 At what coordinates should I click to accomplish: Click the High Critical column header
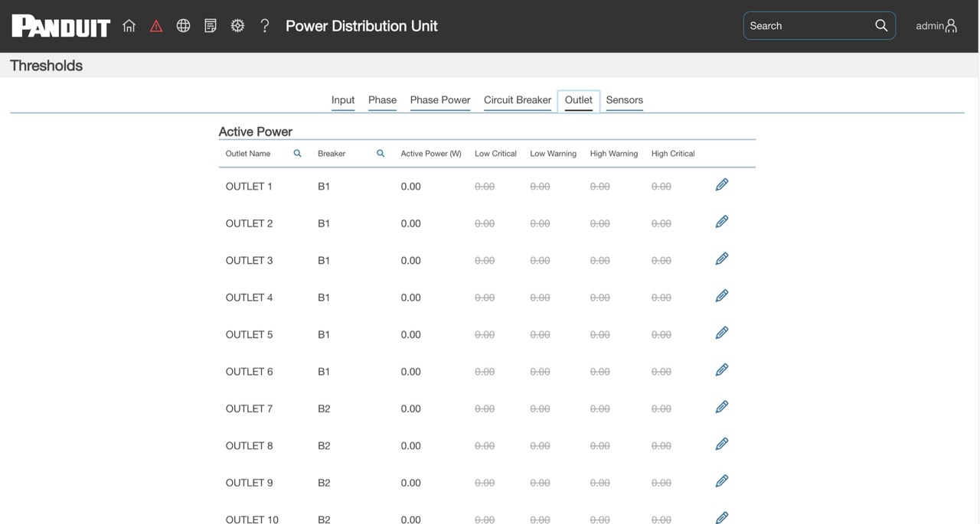(673, 154)
